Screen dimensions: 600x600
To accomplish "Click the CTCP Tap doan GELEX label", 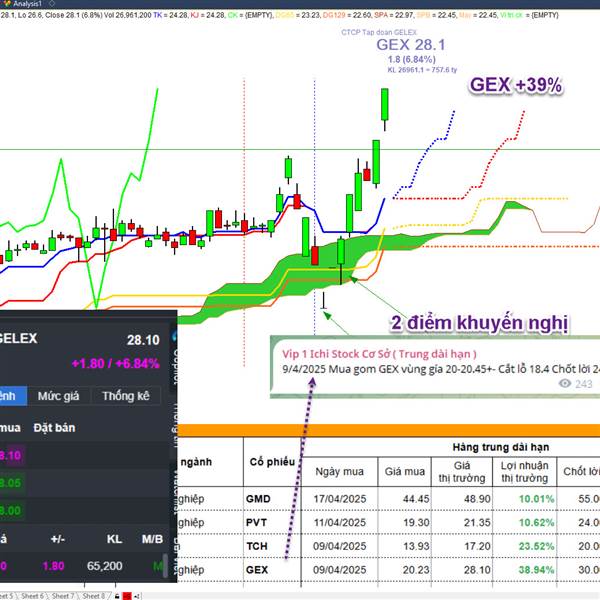I will click(379, 32).
